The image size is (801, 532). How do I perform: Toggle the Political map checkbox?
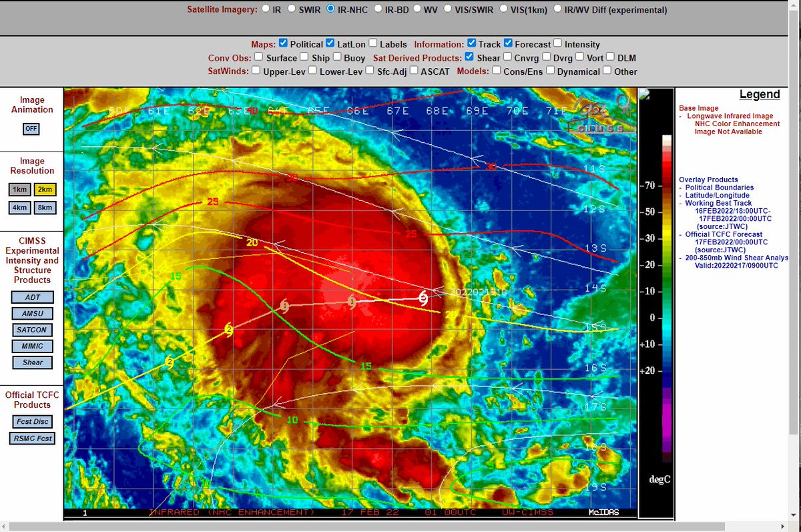click(x=283, y=43)
